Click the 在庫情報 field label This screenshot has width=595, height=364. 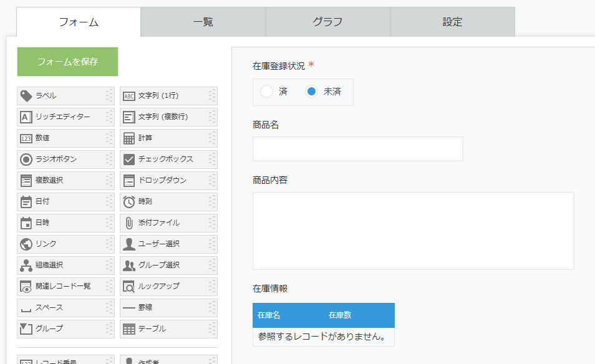coord(270,289)
